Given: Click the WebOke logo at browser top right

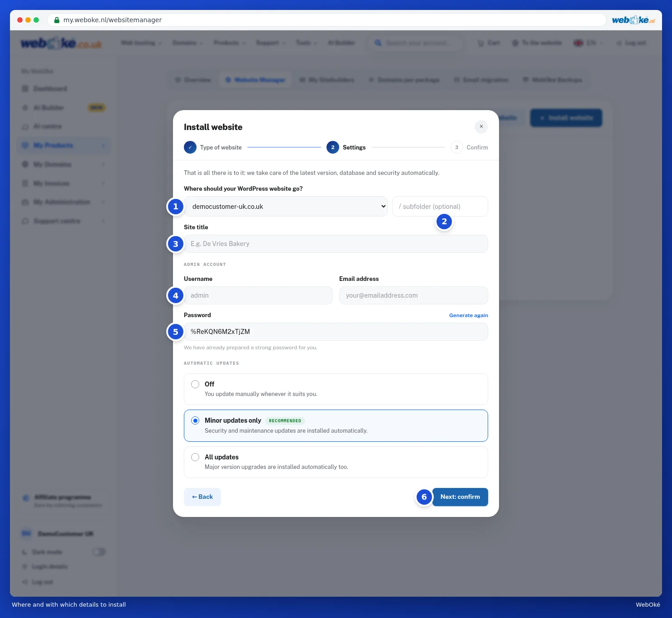Looking at the screenshot, I should pos(633,20).
